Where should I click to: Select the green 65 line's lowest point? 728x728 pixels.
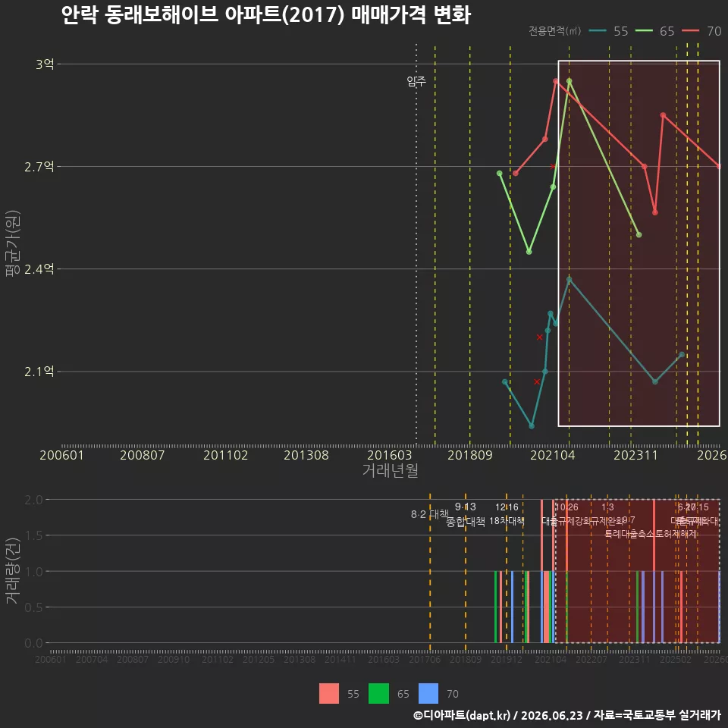[x=529, y=252]
